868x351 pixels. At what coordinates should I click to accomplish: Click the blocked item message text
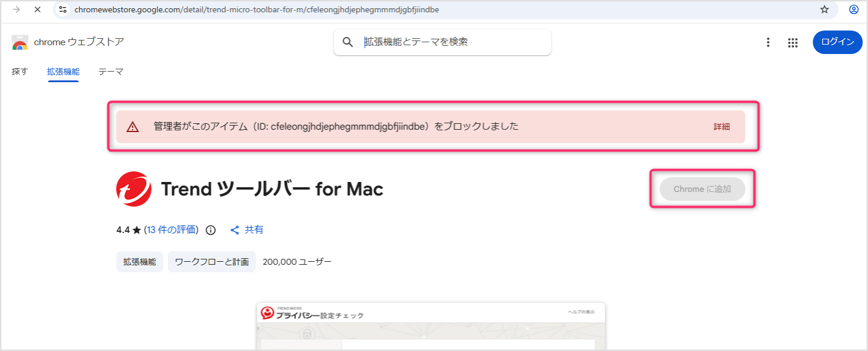[336, 126]
